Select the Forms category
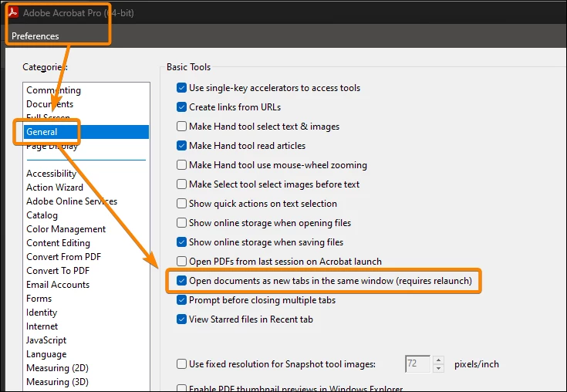 click(39, 299)
